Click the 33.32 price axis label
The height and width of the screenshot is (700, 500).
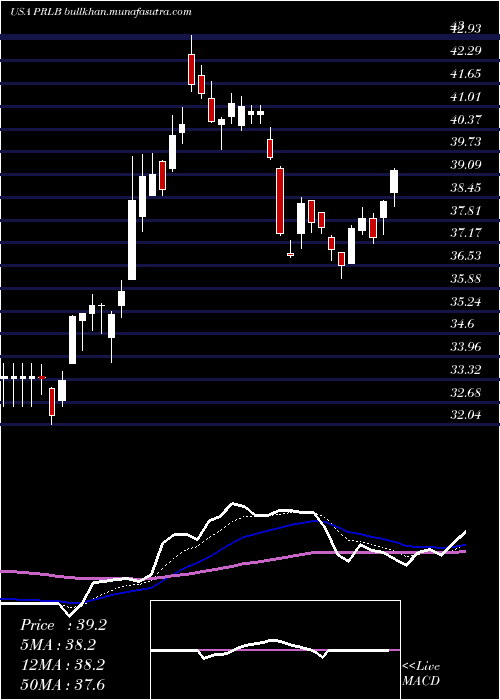click(x=466, y=370)
